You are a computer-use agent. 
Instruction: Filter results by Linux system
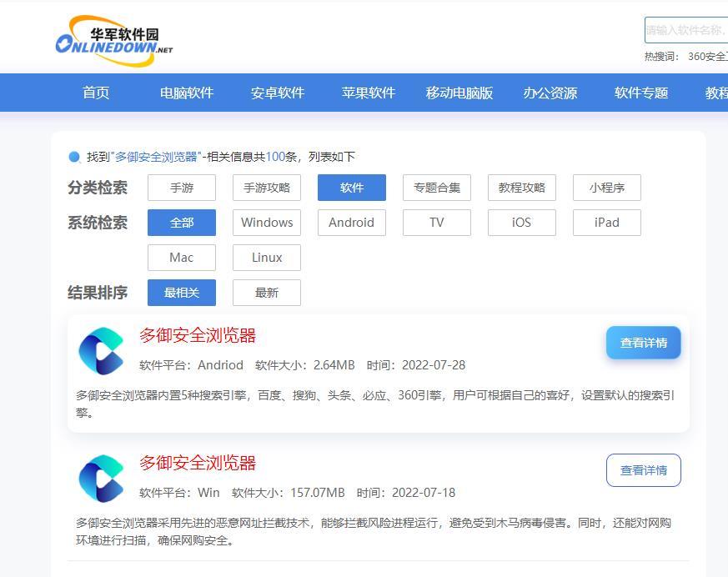267,258
